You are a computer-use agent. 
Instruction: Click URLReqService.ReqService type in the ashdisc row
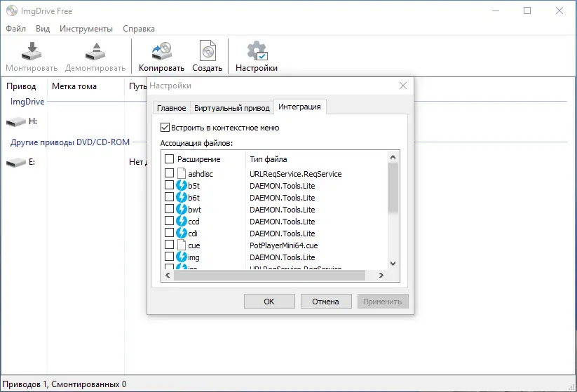tap(295, 174)
